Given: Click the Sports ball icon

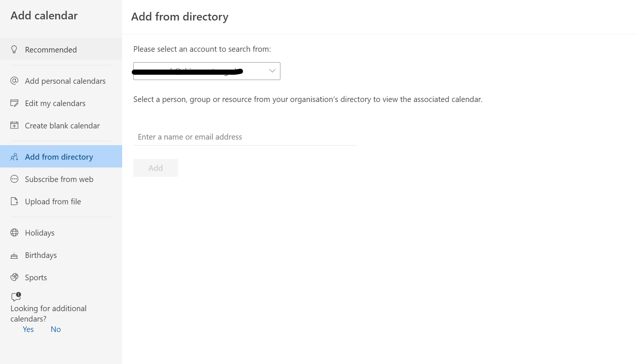Looking at the screenshot, I should coord(14,277).
